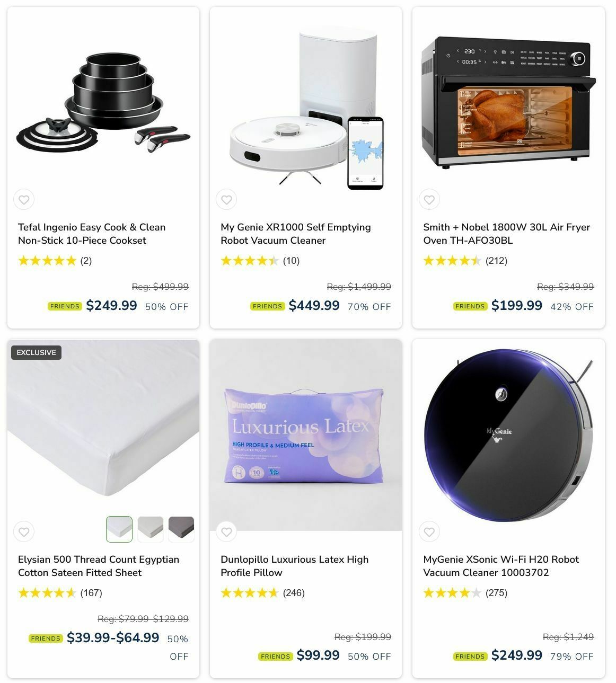Screen dimensions: 616x683
Task: View air fryer oven product image
Action: tap(508, 102)
